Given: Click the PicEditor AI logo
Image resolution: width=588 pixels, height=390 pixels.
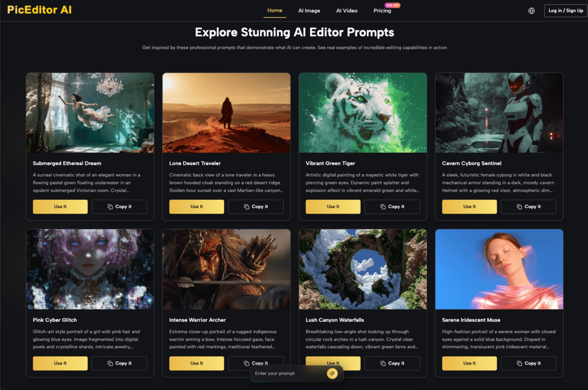Looking at the screenshot, I should pos(40,10).
